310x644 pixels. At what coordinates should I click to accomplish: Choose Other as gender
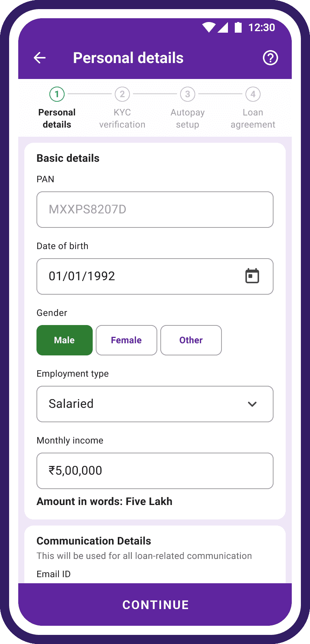pos(191,340)
